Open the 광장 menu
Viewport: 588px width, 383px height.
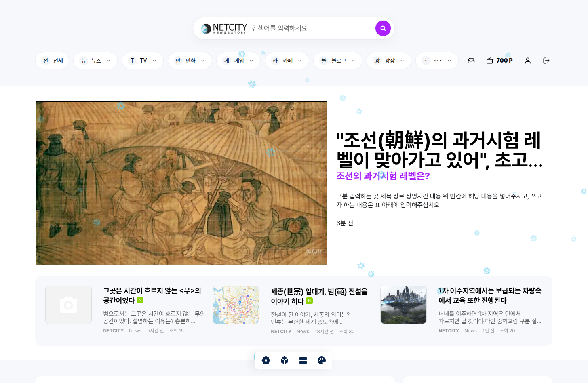point(389,61)
